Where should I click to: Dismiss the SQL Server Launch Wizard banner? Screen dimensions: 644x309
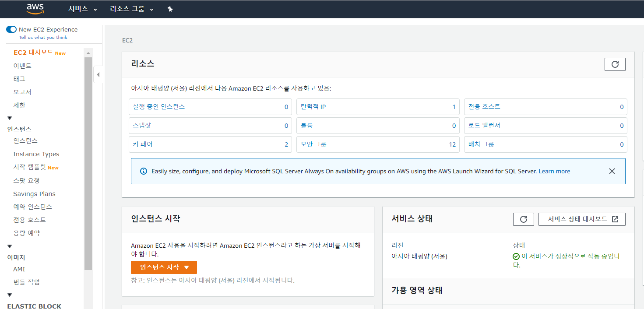coord(612,171)
